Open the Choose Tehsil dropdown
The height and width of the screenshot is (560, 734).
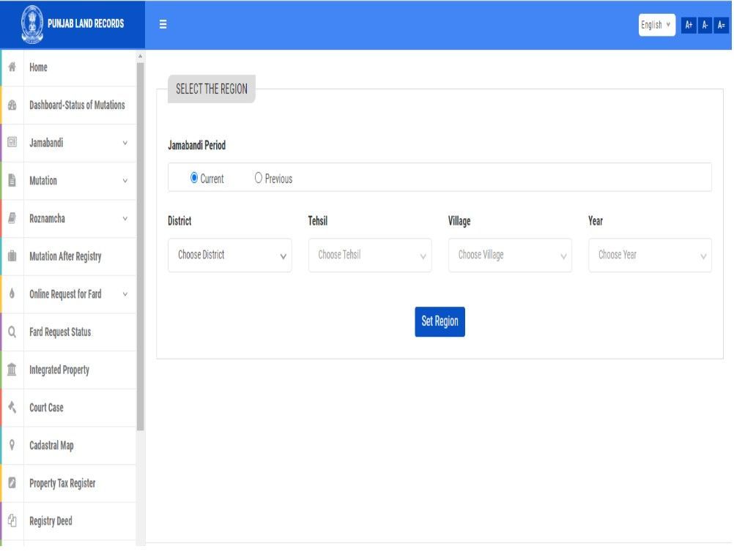[x=370, y=255]
